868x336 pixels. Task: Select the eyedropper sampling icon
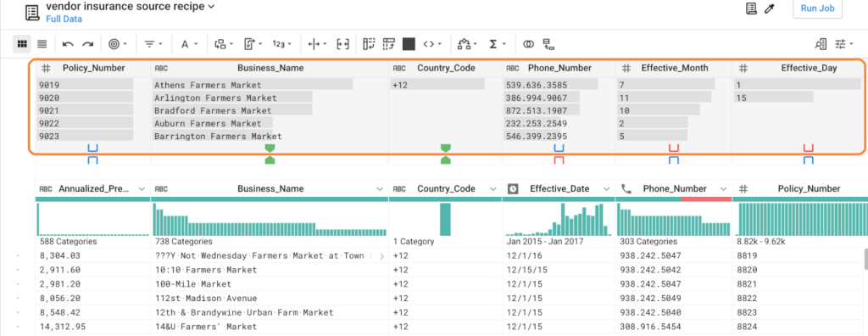[x=769, y=8]
